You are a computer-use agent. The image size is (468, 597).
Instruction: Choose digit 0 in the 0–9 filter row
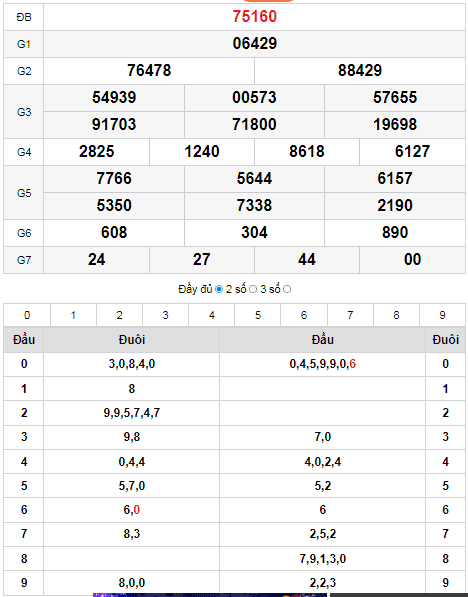27,315
